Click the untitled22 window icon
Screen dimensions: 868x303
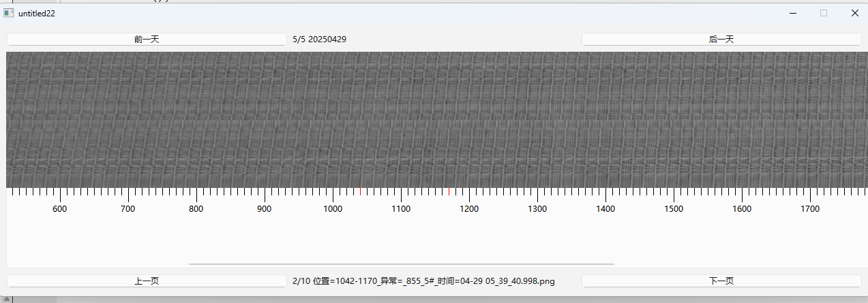pos(8,13)
